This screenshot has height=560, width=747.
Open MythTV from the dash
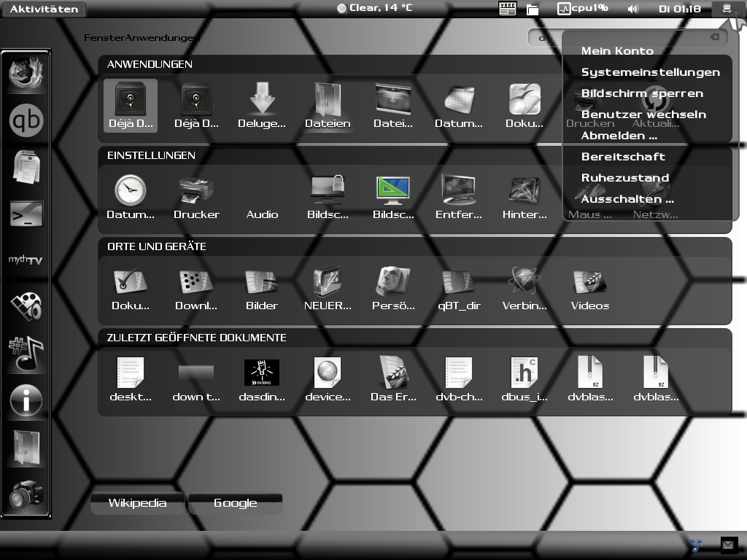click(26, 260)
